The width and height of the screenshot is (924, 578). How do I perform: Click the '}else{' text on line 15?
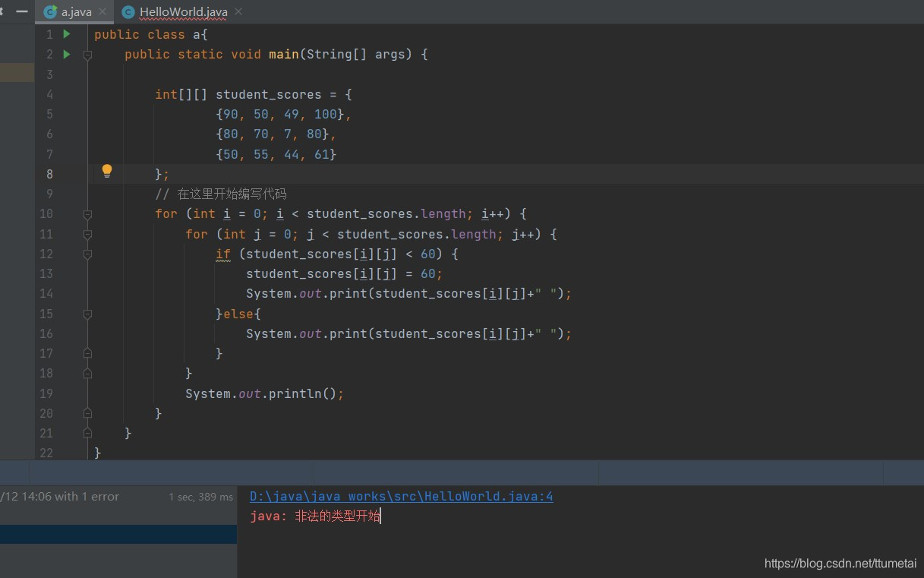[x=238, y=314]
